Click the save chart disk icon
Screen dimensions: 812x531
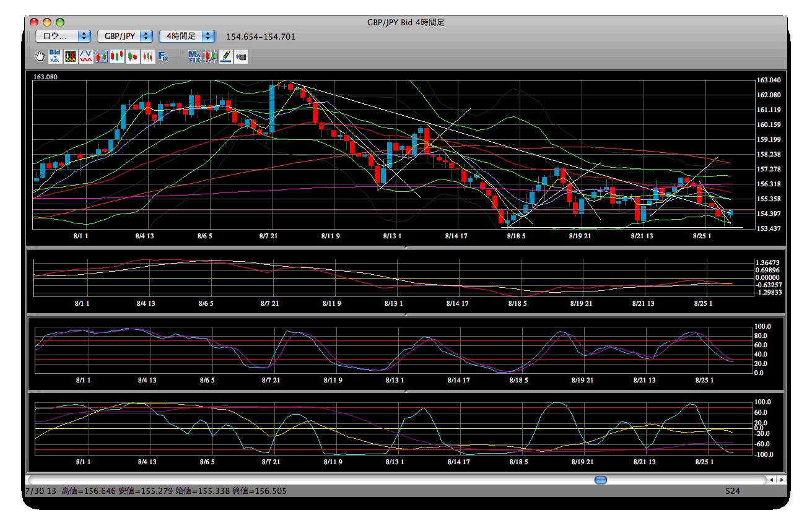[242, 57]
